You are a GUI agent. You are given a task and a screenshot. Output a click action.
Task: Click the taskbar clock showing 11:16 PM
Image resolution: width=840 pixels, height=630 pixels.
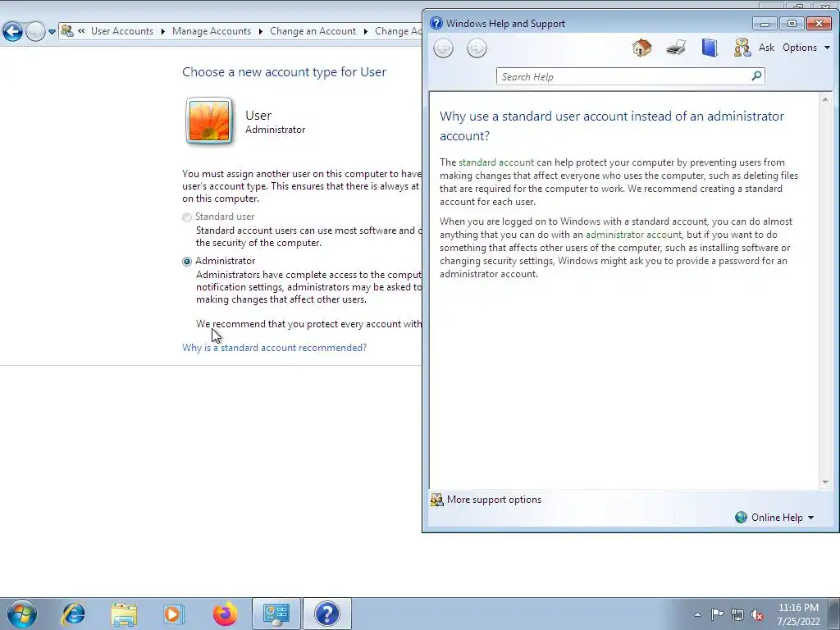798,614
